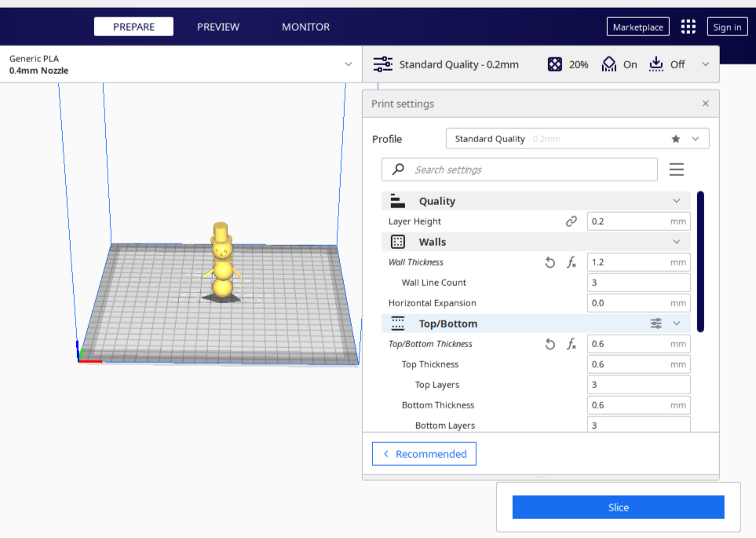Edit the Top Thickness value field
This screenshot has width=756, height=538.
click(x=638, y=364)
